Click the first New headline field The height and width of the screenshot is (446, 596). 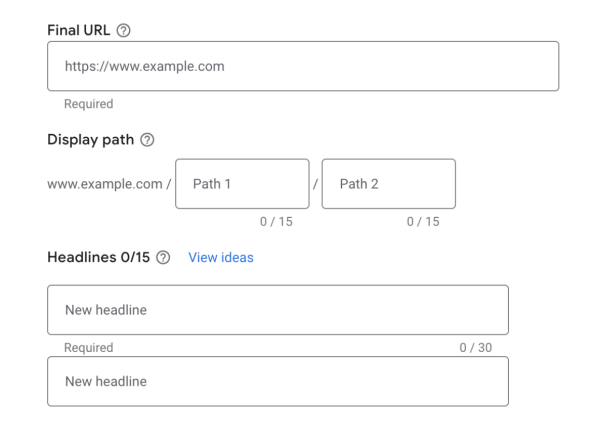tap(278, 310)
